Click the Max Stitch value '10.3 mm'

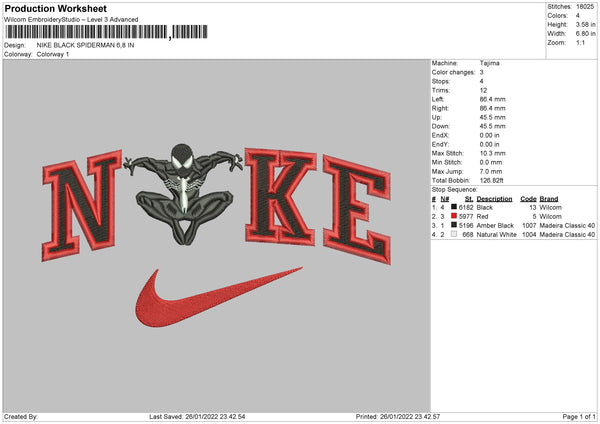coord(492,153)
